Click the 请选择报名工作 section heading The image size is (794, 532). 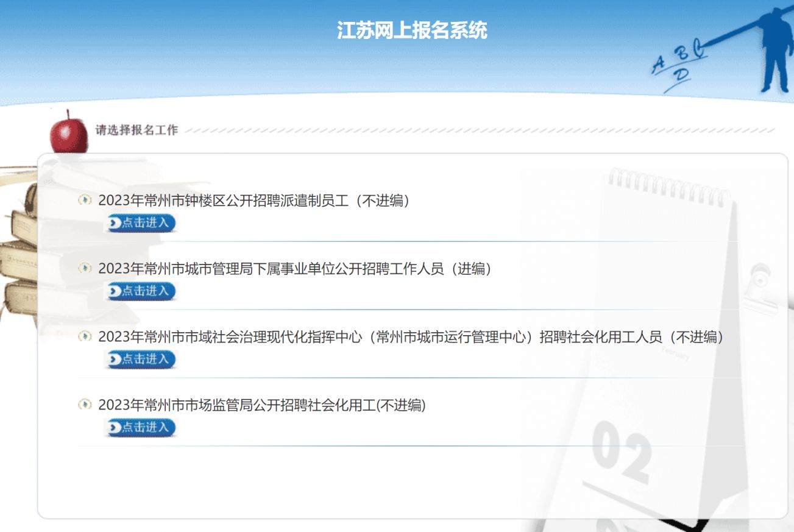(x=136, y=130)
